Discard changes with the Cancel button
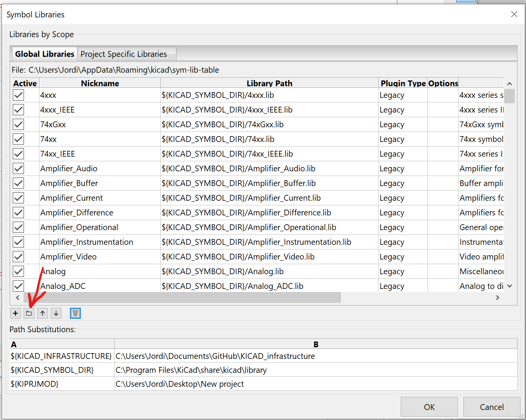Viewport: 526px width, 420px height. [x=492, y=407]
